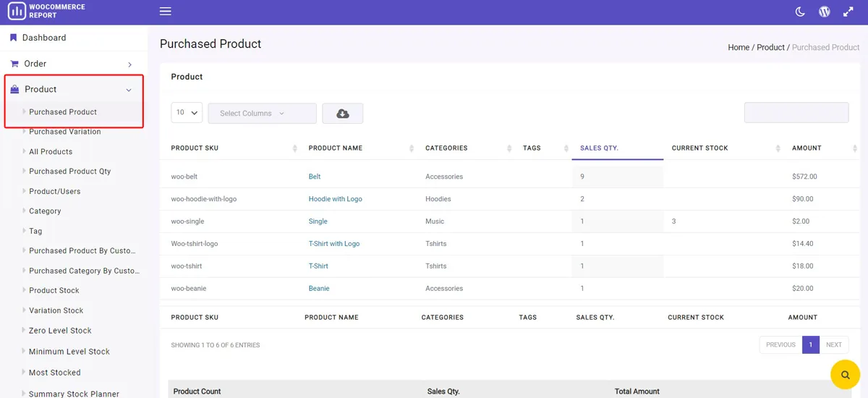The image size is (868, 398).
Task: Switch to dark mode moon icon
Action: point(800,12)
